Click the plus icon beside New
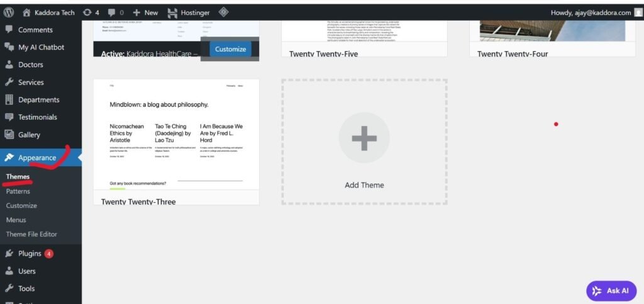The width and height of the screenshot is (644, 304). point(136,12)
